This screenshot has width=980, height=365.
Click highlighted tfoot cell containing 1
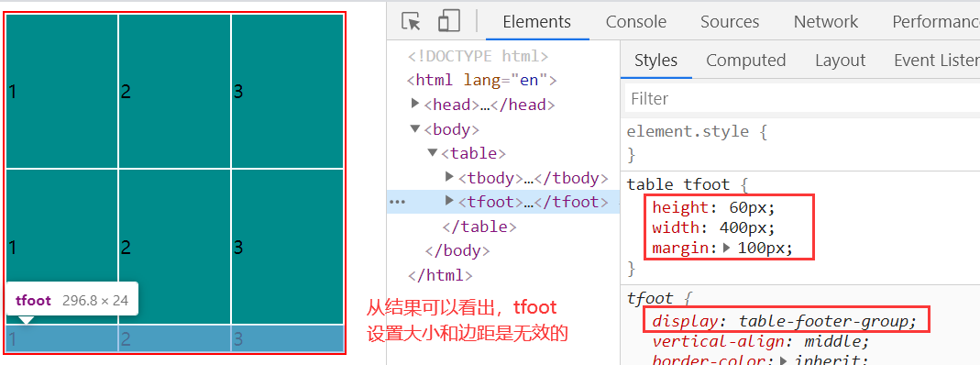[x=61, y=338]
